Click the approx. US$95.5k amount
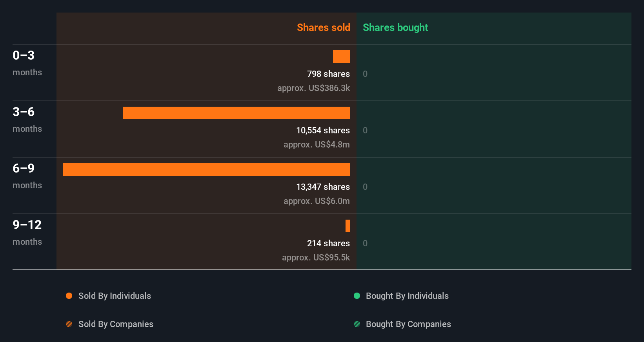 pos(316,257)
